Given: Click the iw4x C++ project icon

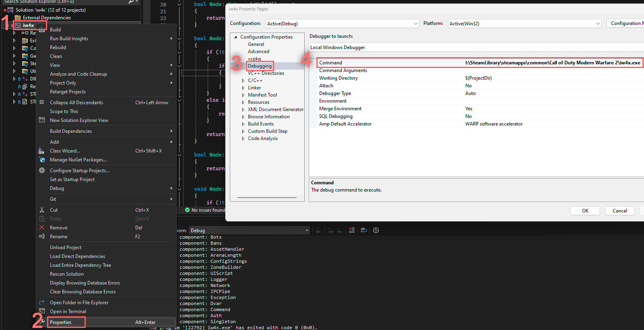Looking at the screenshot, I should click(18, 25).
